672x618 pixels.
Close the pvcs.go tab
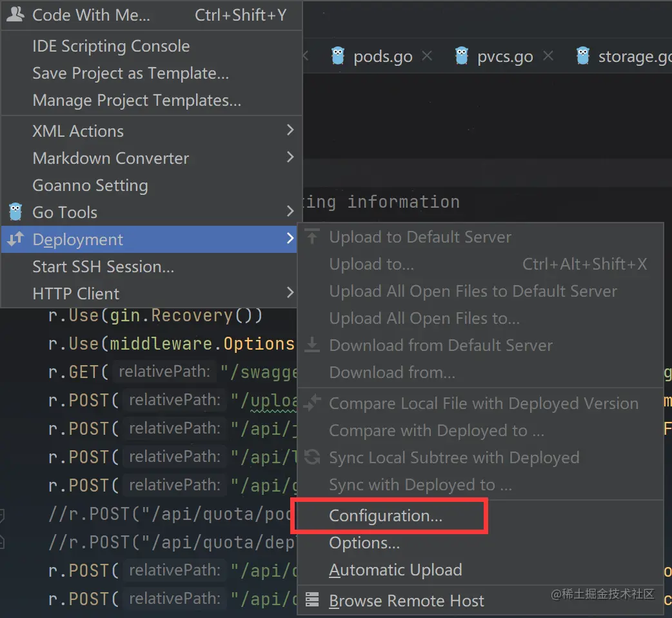click(548, 55)
